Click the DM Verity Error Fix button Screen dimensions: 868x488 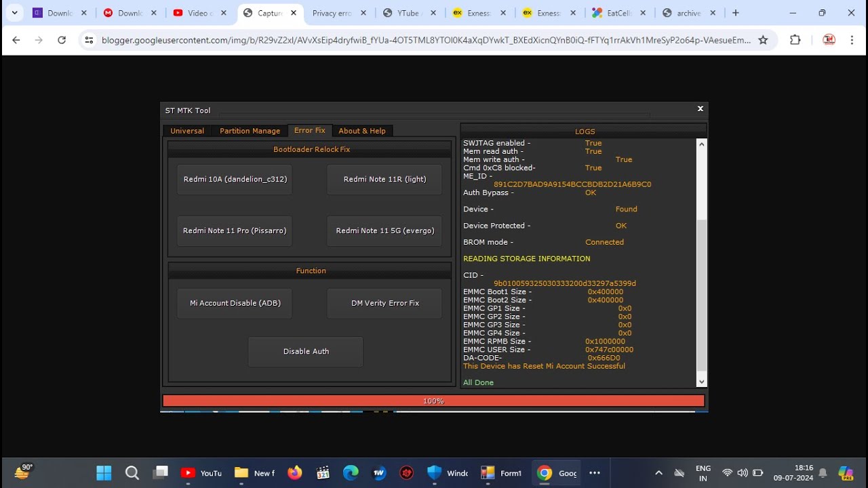coord(384,303)
